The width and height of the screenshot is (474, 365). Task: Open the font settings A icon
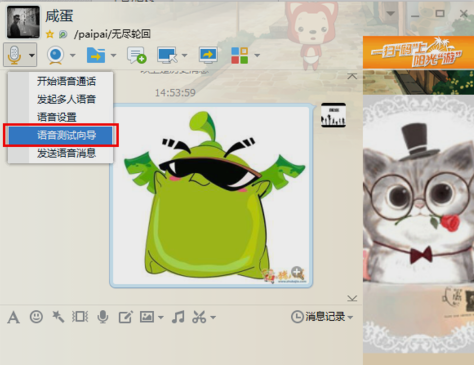coord(13,317)
